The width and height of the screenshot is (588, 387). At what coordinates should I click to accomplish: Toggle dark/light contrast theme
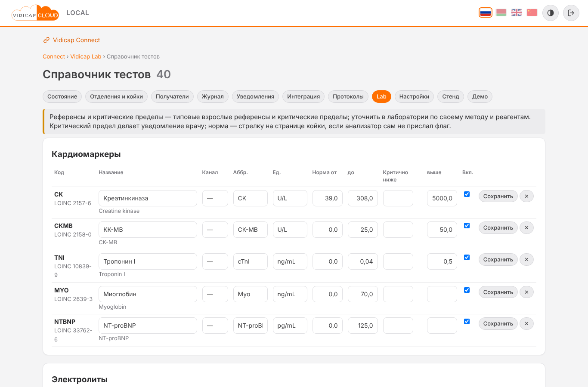[551, 13]
